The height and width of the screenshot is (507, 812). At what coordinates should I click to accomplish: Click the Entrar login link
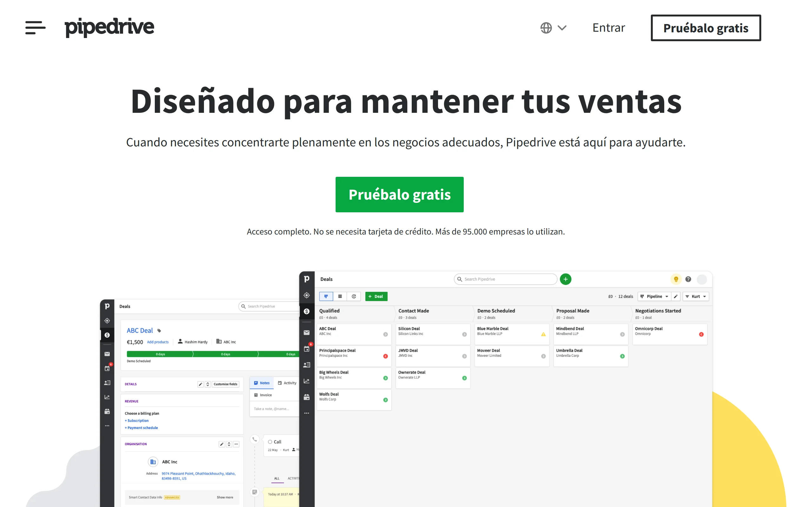(x=608, y=28)
